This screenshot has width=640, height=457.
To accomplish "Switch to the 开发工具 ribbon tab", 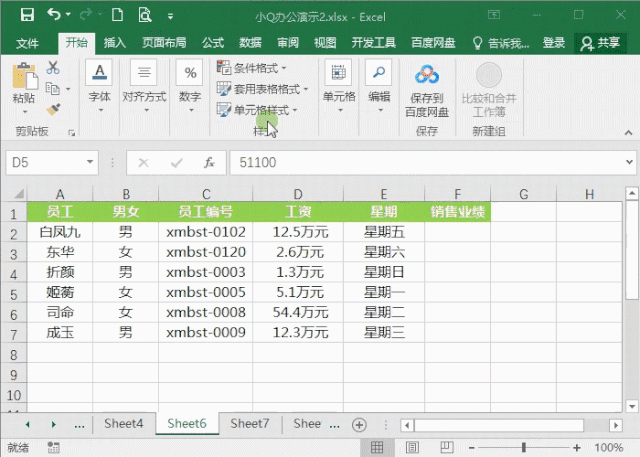I will (373, 42).
